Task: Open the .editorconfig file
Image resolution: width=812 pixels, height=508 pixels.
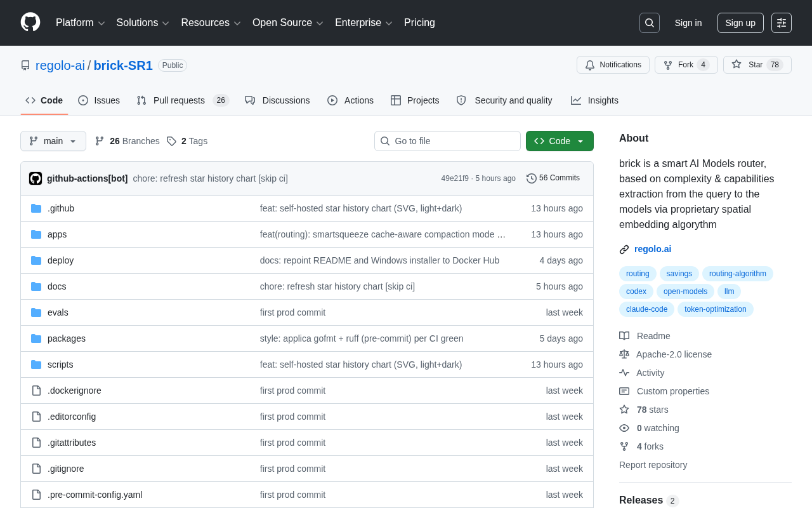Action: tap(72, 417)
